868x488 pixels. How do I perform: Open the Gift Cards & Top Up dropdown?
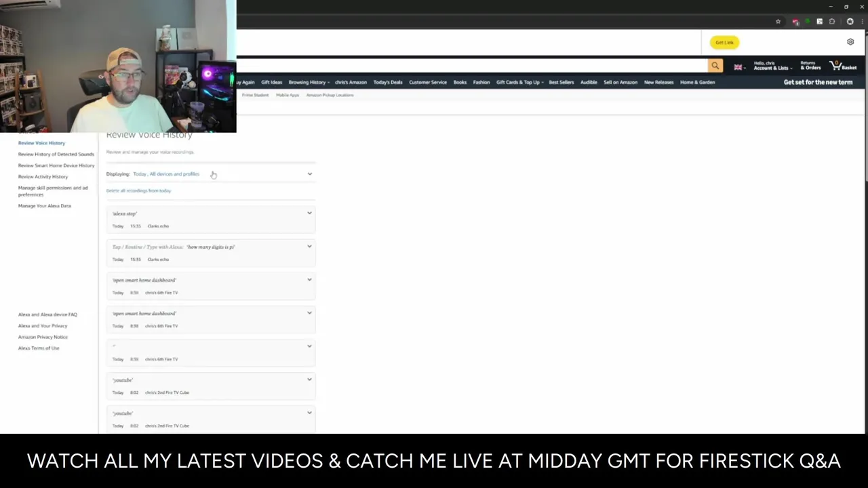coord(519,82)
